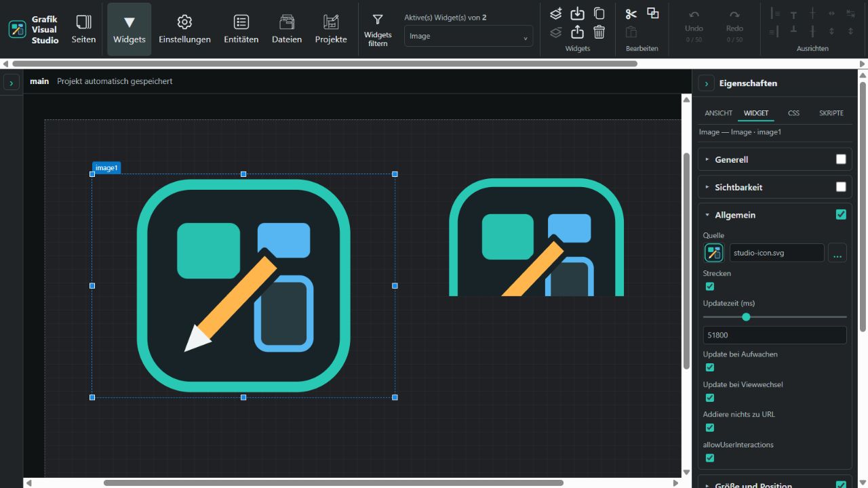
Task: Click the Updatezeit slider handle
Action: [747, 317]
